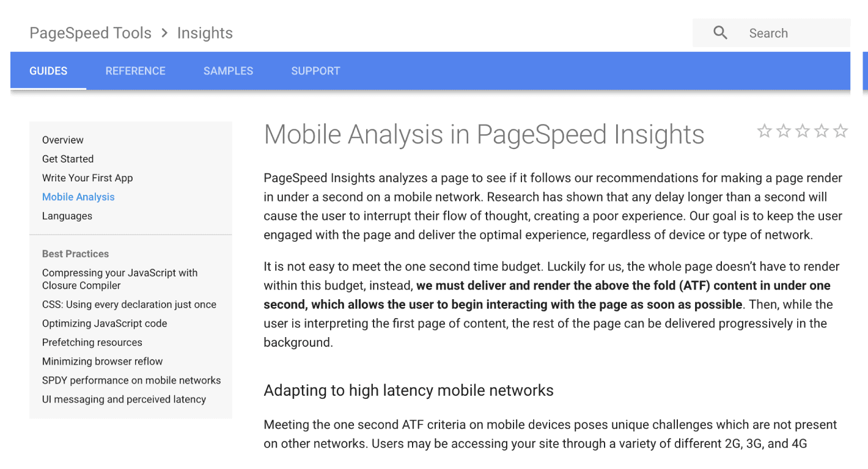Open SPDY performance on mobile networks
868x469 pixels.
pos(131,380)
